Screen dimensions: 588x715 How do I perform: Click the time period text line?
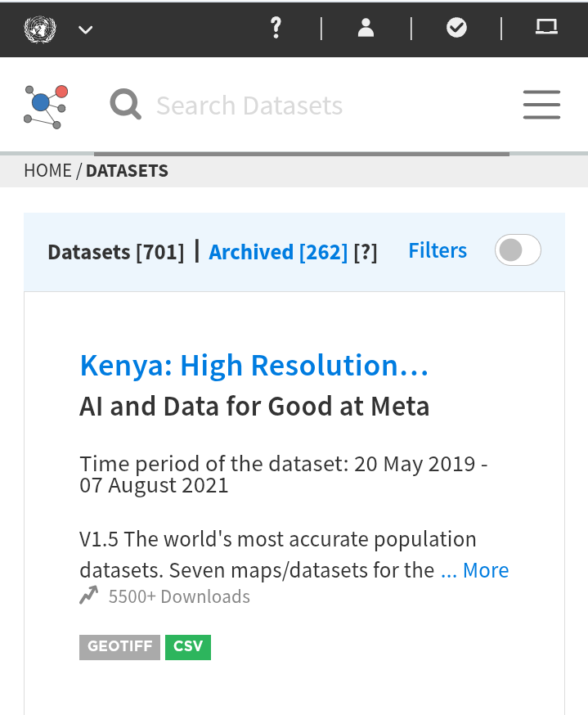click(x=284, y=474)
